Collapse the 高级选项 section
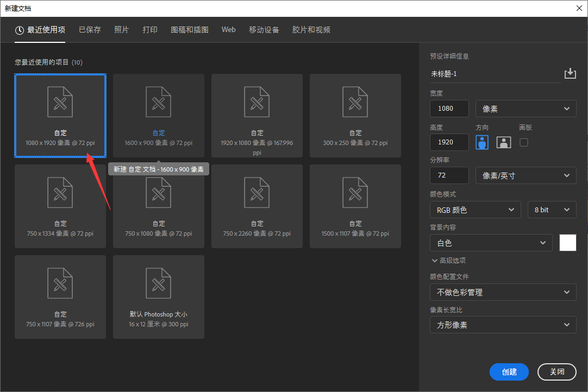This screenshot has height=392, width=588. (448, 261)
